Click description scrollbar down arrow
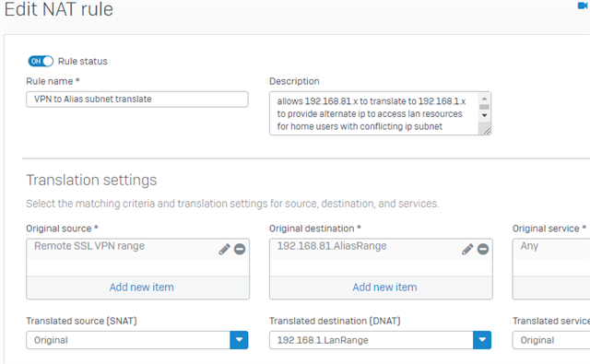The height and width of the screenshot is (364, 590). 485,115
